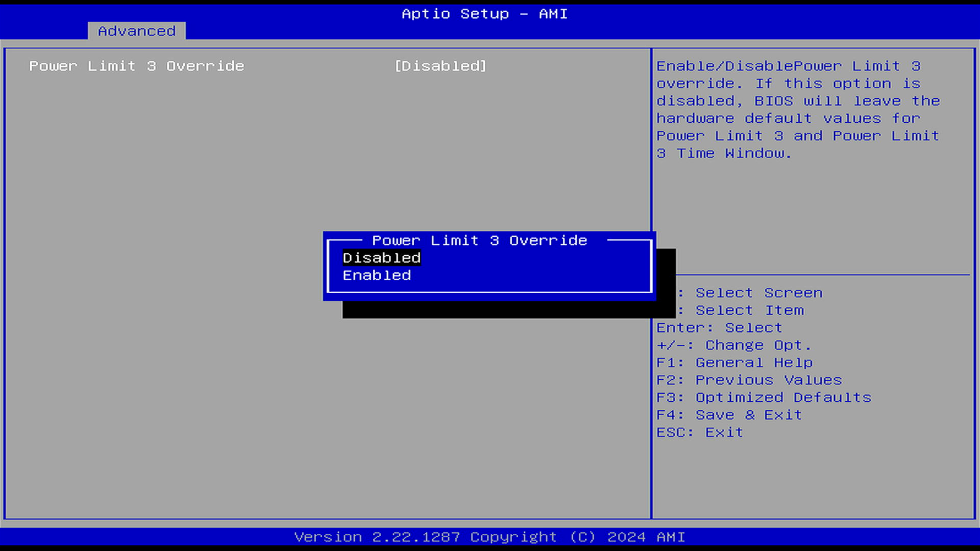
Task: Select Disabled in the popup list
Action: click(x=382, y=258)
